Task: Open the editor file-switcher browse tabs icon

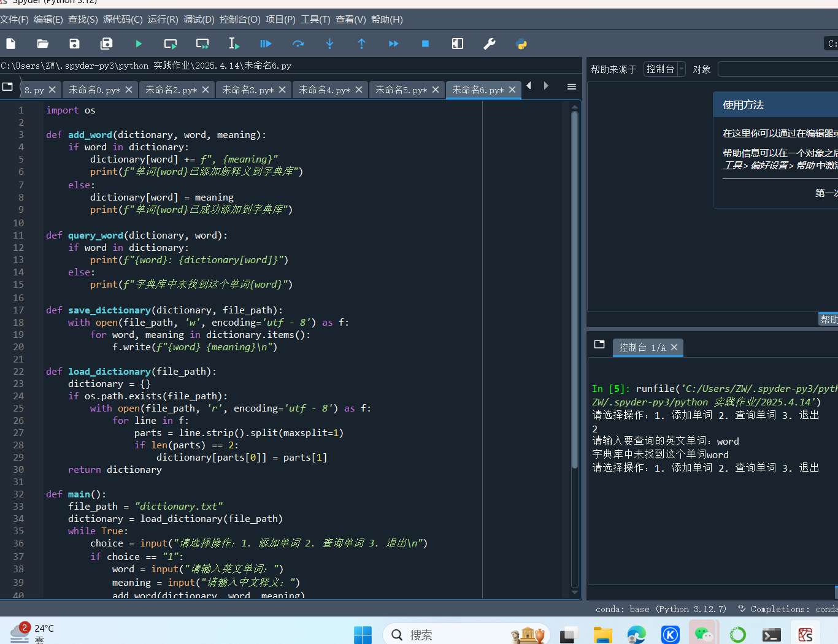Action: (x=7, y=86)
